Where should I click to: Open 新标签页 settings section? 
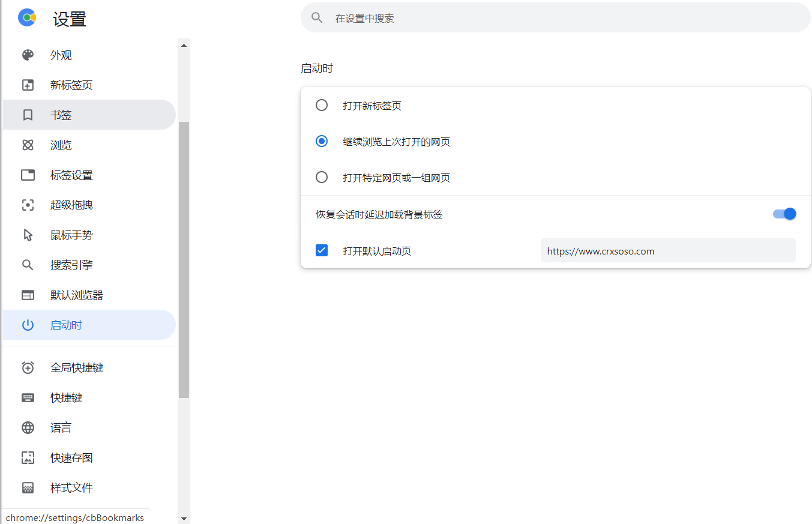point(89,85)
